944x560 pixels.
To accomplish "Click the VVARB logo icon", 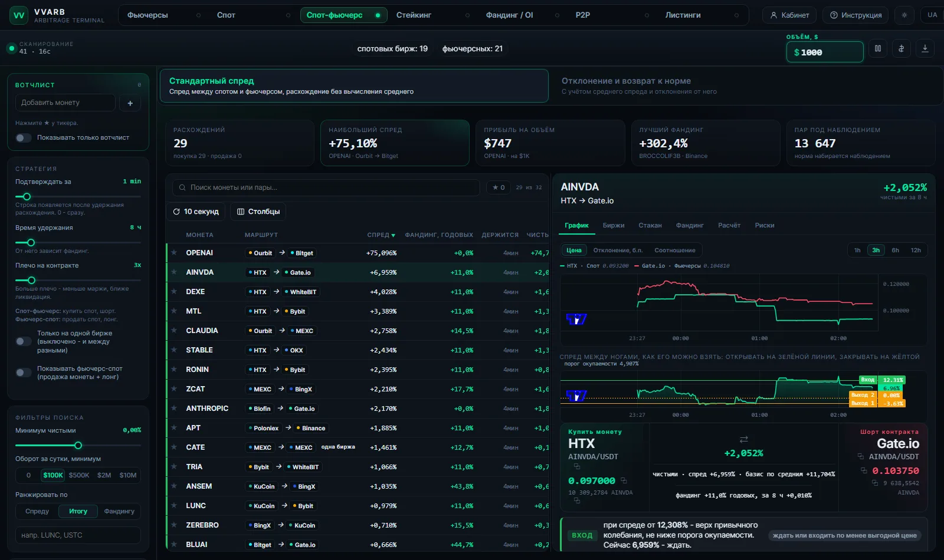I will [19, 15].
